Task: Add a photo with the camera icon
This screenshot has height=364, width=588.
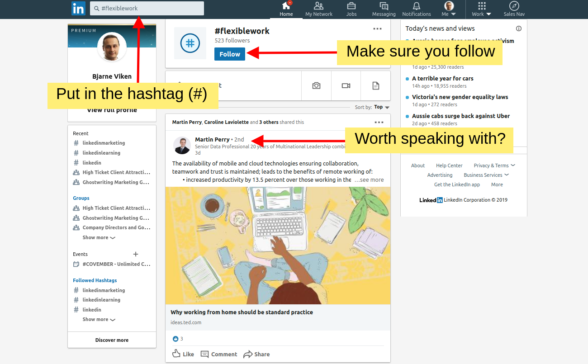Action: (316, 85)
